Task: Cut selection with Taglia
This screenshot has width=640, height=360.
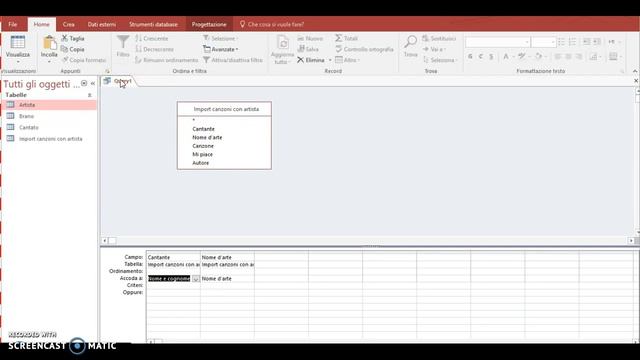Action: point(73,38)
